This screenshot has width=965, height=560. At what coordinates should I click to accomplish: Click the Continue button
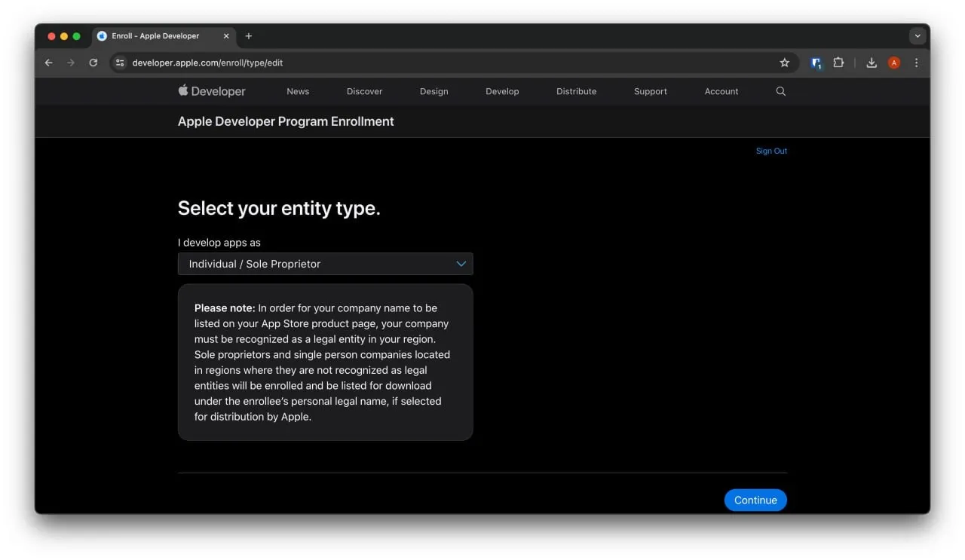[x=755, y=500]
